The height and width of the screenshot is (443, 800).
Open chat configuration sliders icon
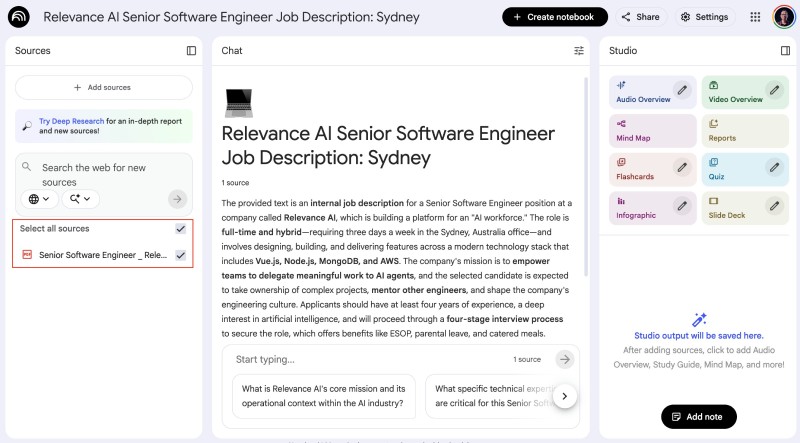click(579, 51)
